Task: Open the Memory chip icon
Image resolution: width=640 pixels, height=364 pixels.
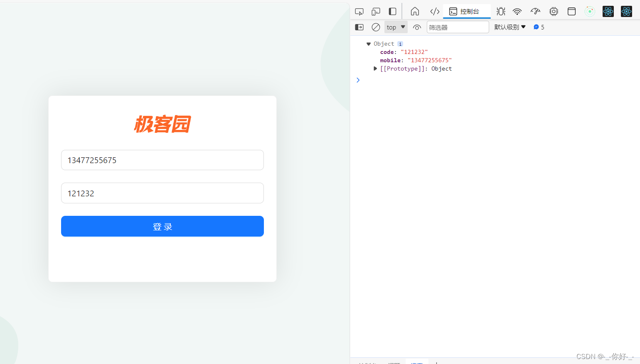Action: (554, 12)
